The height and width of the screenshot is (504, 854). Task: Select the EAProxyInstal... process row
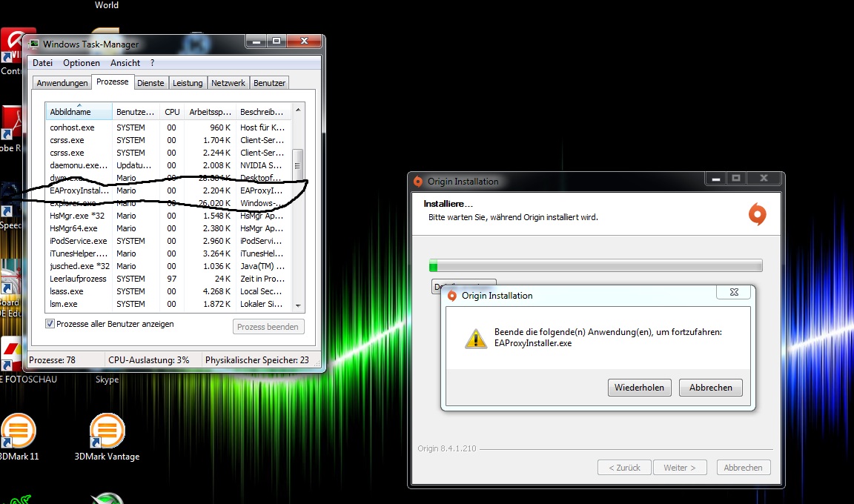coord(169,190)
